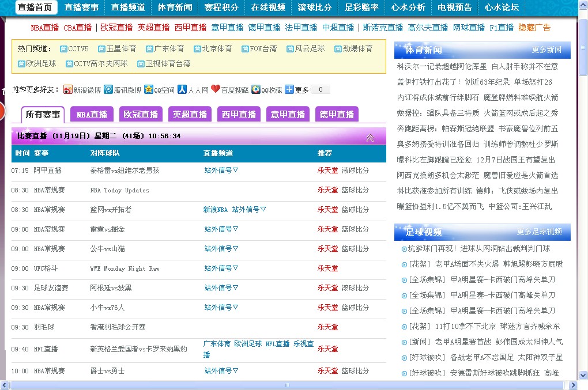Screen dimensions: 588x390
Task: Open the CBA直播 link in category bar
Action: [x=78, y=28]
